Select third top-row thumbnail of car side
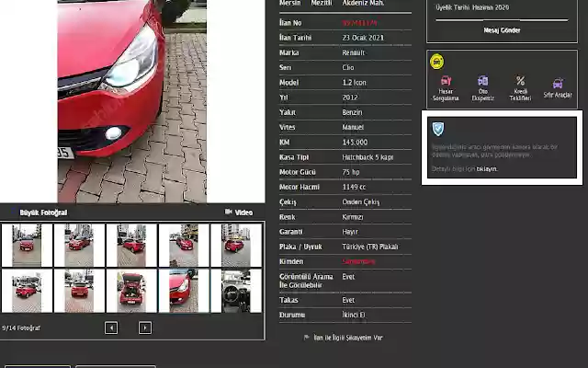588x368 pixels. coord(131,246)
